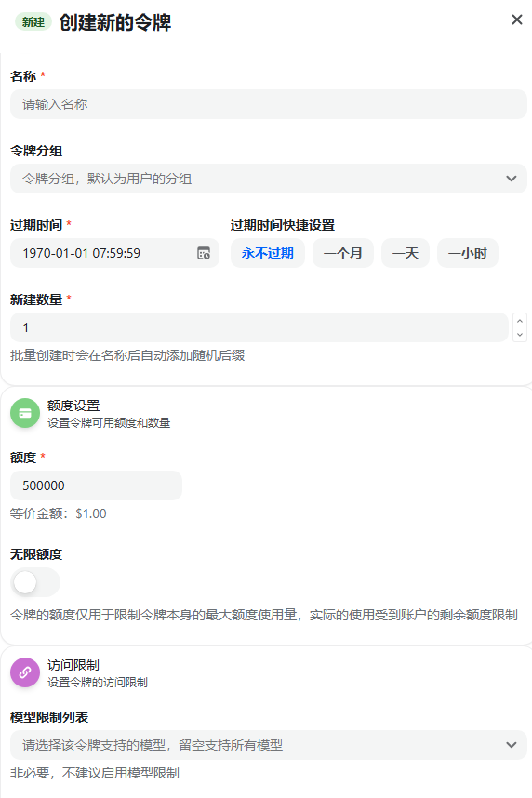532x798 pixels.
Task: Click the 过期时间快捷设置 label
Action: pyautogui.click(x=283, y=225)
